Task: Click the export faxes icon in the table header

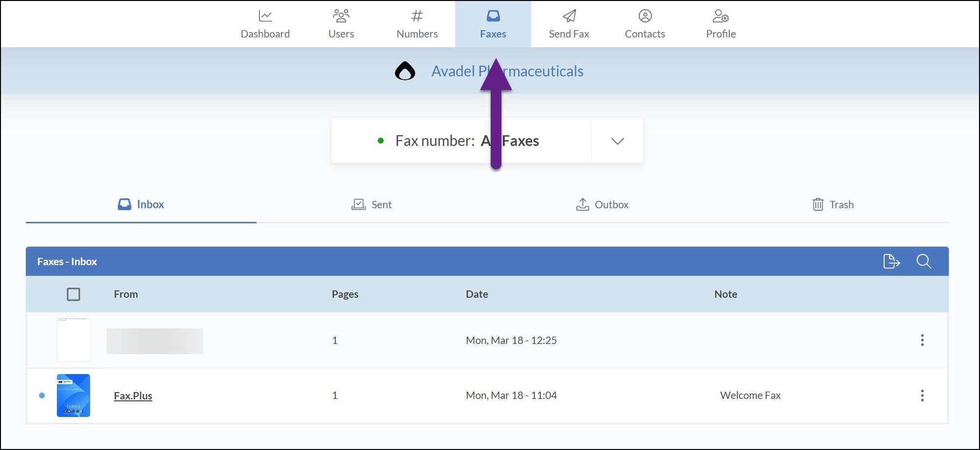Action: pos(891,261)
